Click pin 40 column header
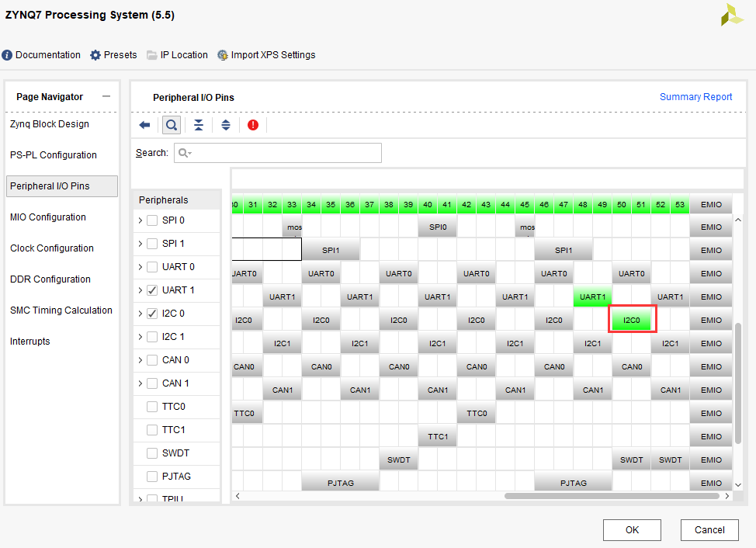756x548 pixels. click(428, 204)
